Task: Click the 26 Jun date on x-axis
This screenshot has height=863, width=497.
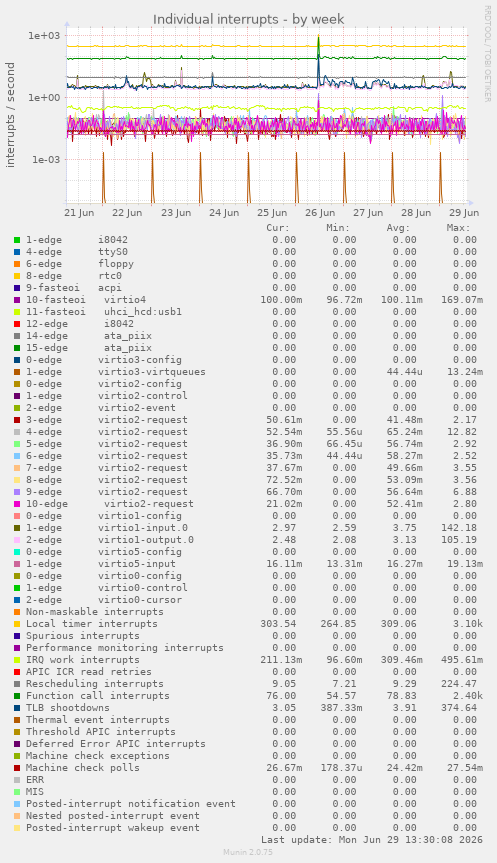Action: (x=320, y=213)
